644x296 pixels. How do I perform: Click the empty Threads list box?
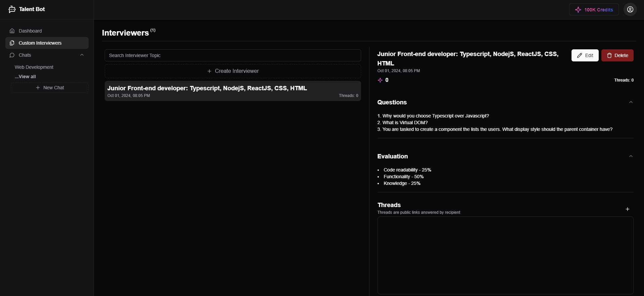coord(505,255)
